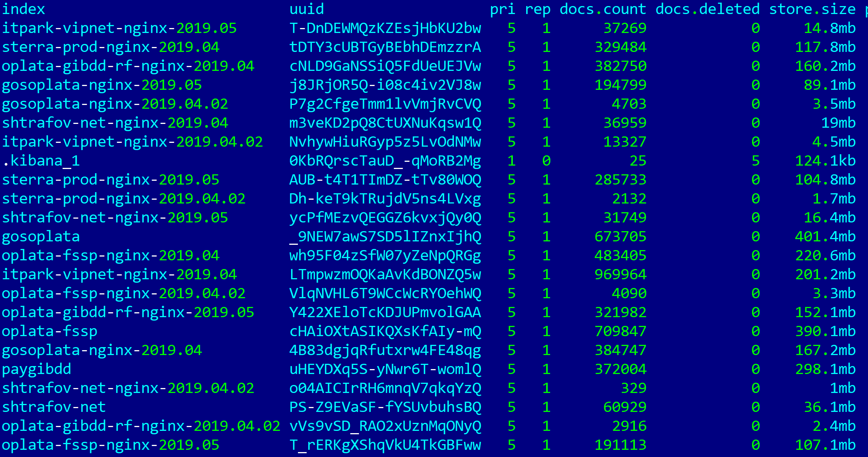
Task: Click docs.count value 25 for .kibana_1
Action: point(638,161)
